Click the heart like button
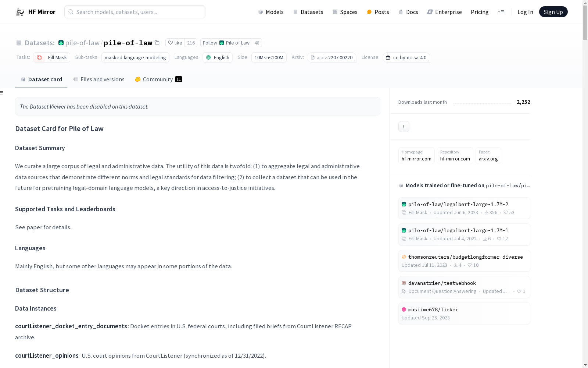Viewport: 588px width, 368px height. click(175, 43)
